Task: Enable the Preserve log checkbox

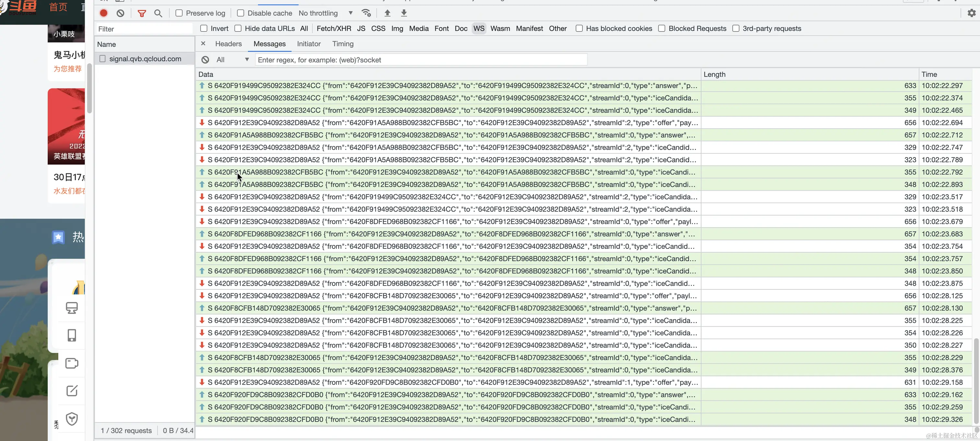Action: [x=179, y=13]
